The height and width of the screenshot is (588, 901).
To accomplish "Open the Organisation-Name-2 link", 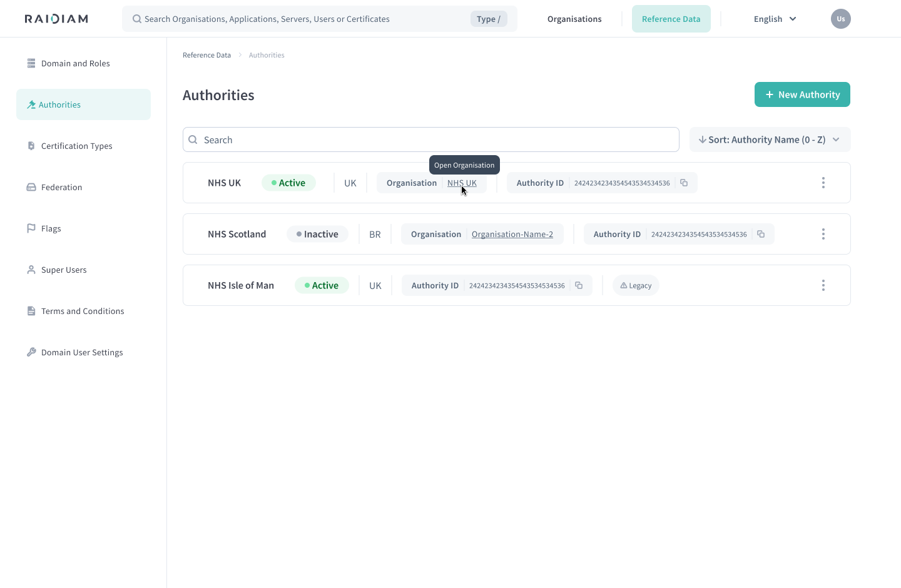I will (512, 234).
